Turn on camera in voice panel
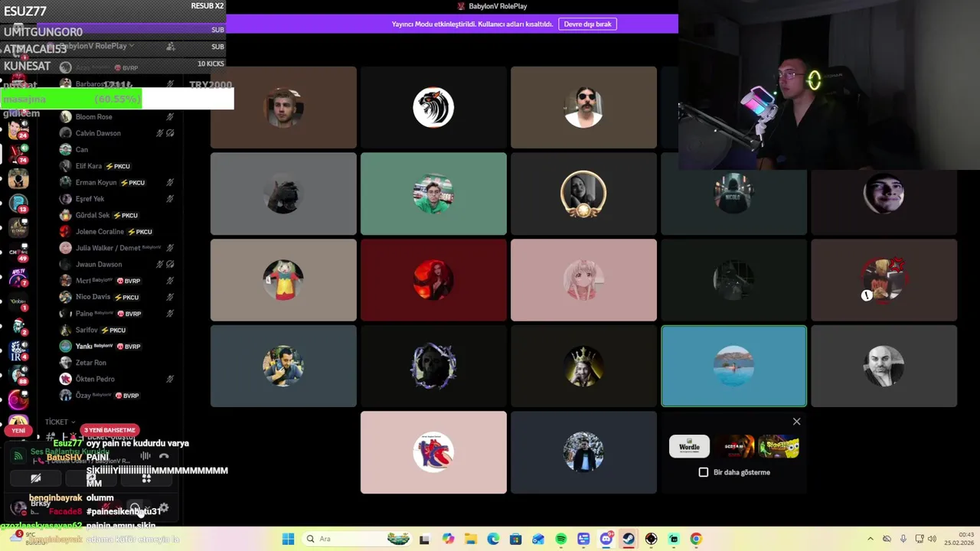 point(35,478)
